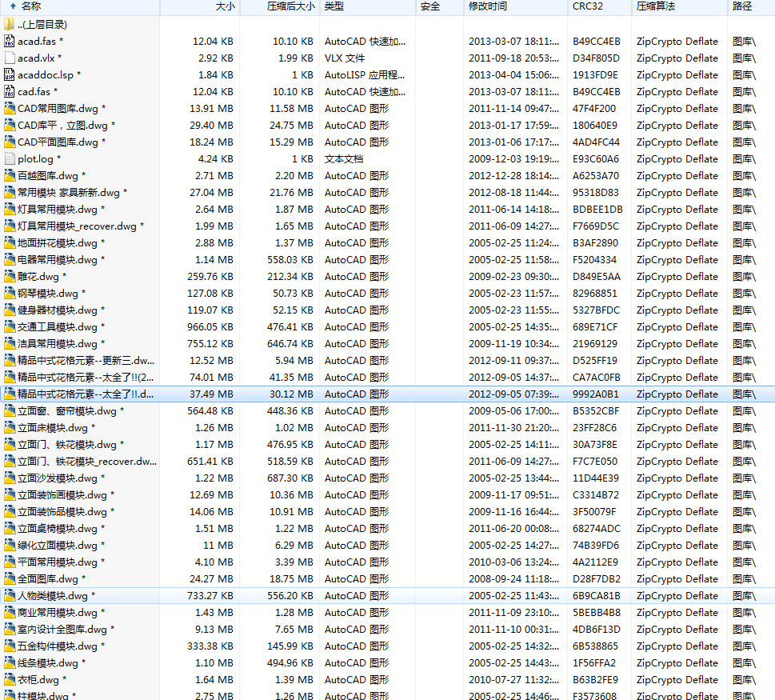Click compressed size 556.20 KB cell
Image resolution: width=775 pixels, height=700 pixels.
tap(290, 596)
